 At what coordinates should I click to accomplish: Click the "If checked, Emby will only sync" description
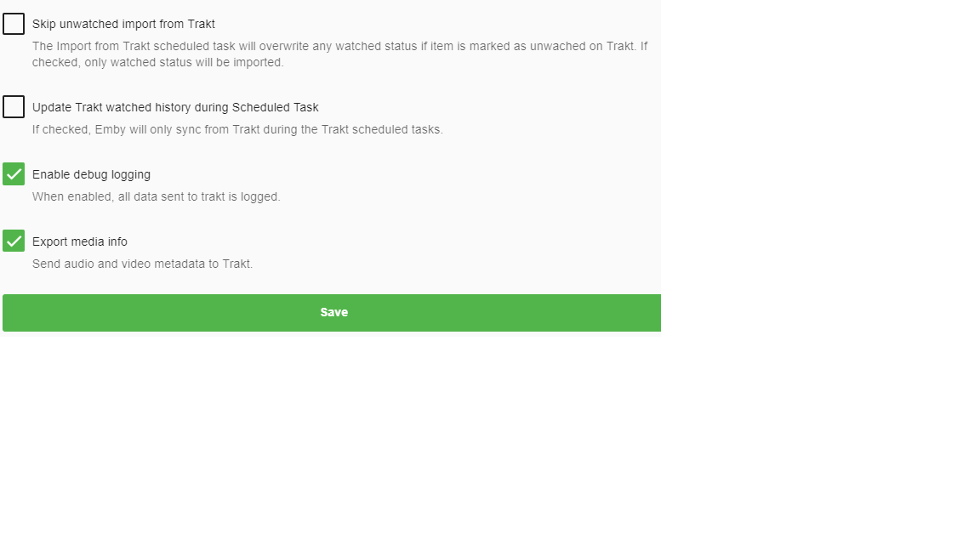tap(237, 129)
